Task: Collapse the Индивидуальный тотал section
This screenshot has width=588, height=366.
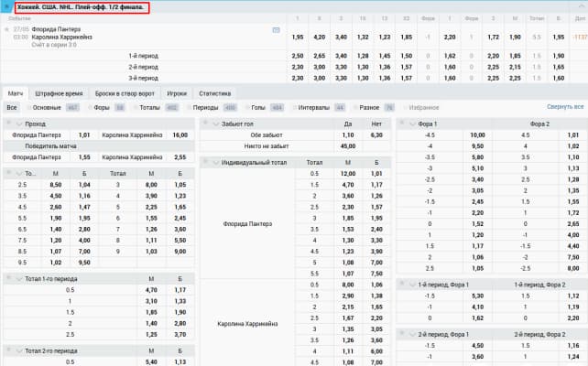Action: [x=215, y=163]
